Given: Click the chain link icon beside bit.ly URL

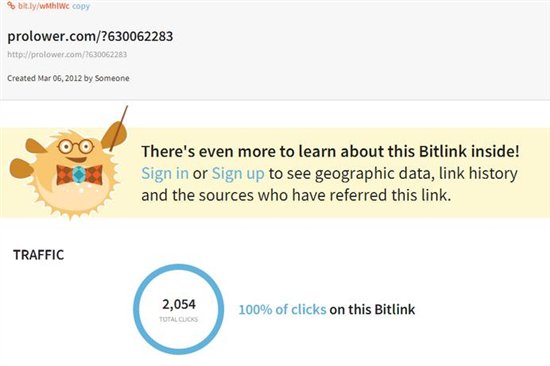Looking at the screenshot, I should pos(11,6).
